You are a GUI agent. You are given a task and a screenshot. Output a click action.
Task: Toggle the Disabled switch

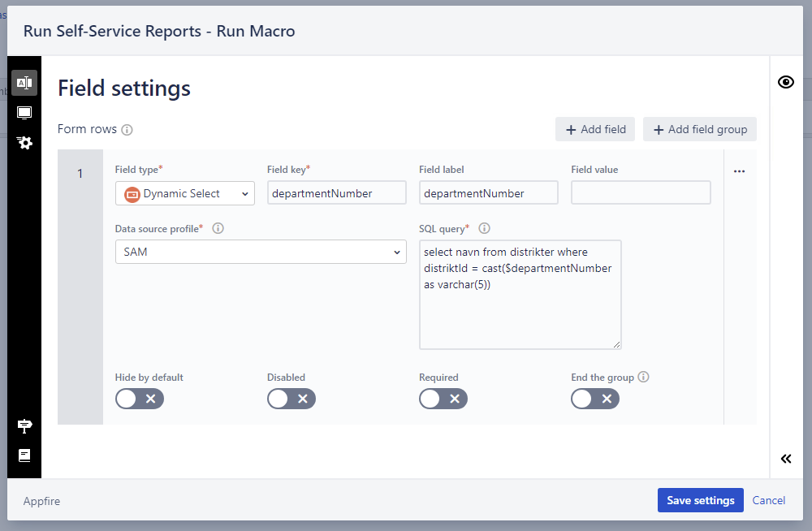coord(292,399)
